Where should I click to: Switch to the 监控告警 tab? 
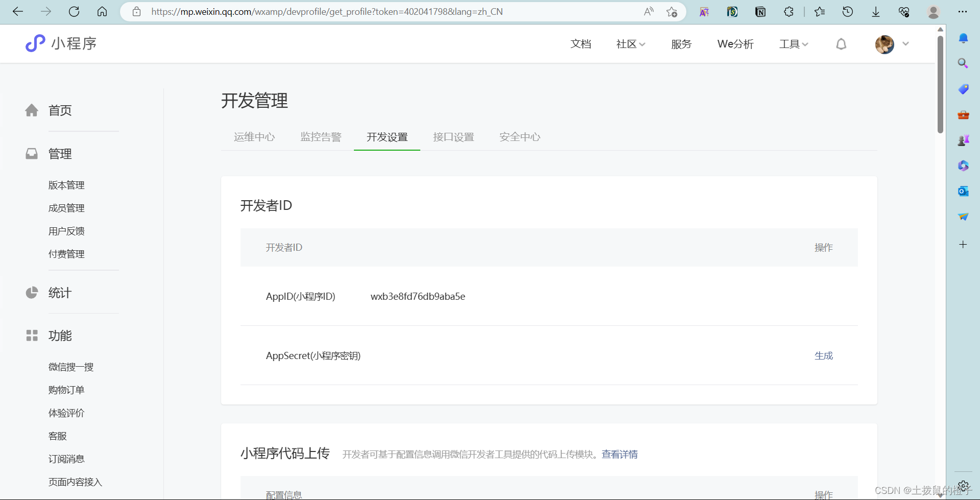[x=321, y=137]
